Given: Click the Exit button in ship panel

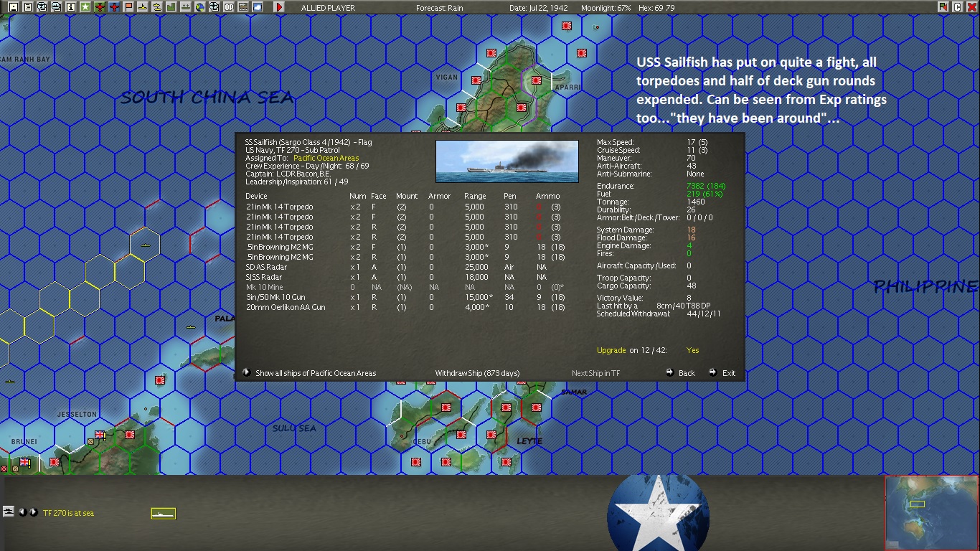Looking at the screenshot, I should pos(722,373).
